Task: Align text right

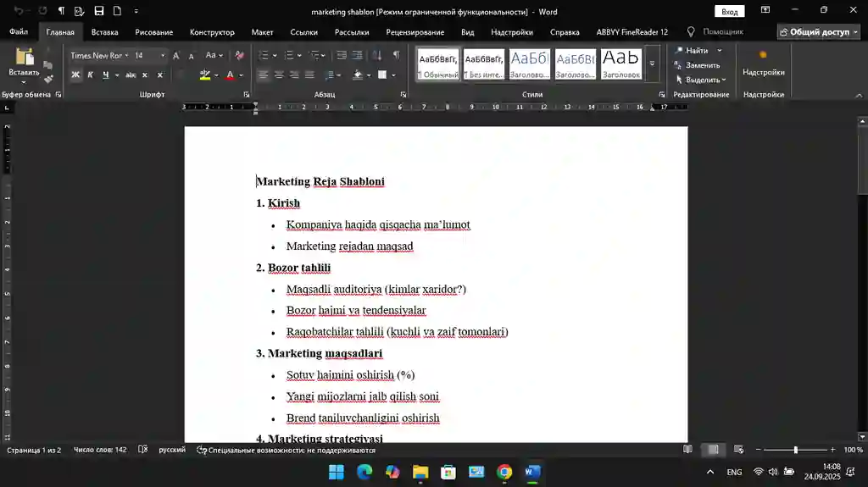Action: click(x=294, y=75)
